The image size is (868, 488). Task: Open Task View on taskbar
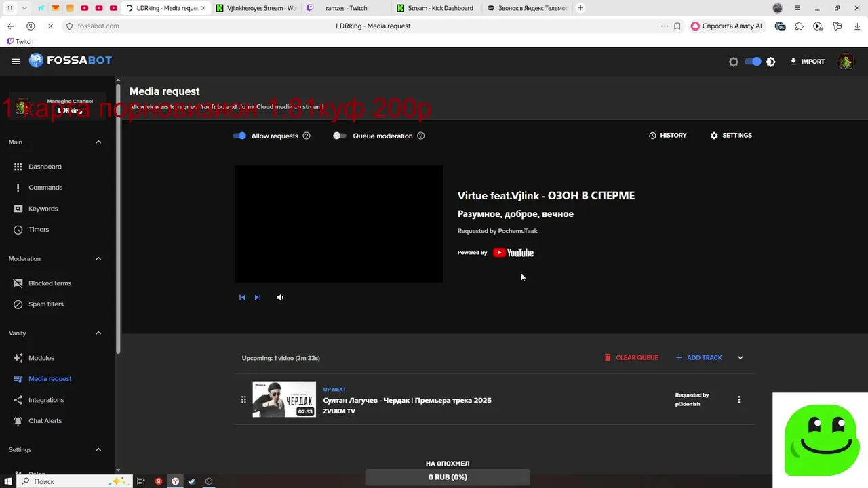141,481
